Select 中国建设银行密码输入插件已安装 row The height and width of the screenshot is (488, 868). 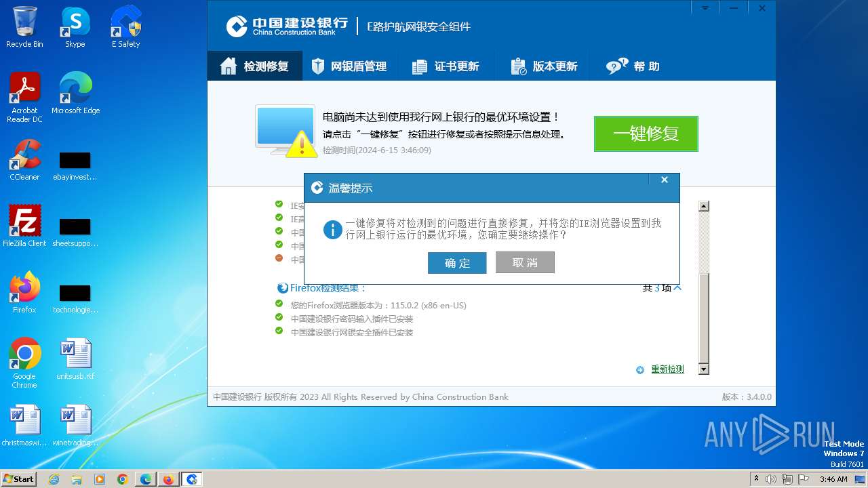point(352,319)
